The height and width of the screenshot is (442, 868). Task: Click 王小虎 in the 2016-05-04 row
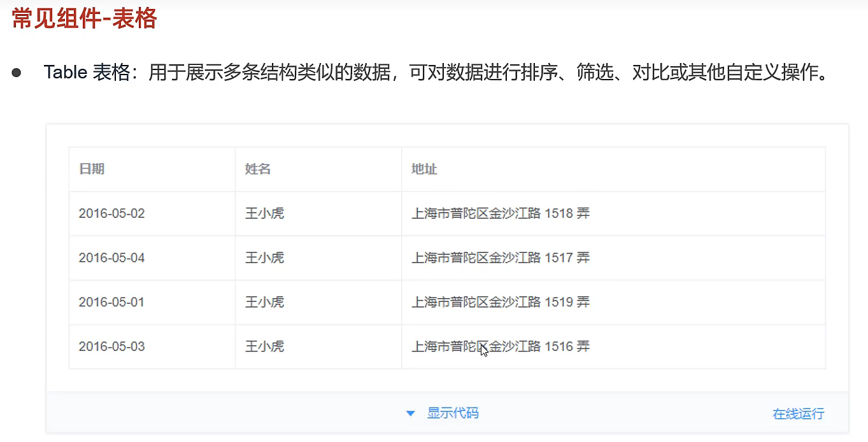[x=264, y=258]
